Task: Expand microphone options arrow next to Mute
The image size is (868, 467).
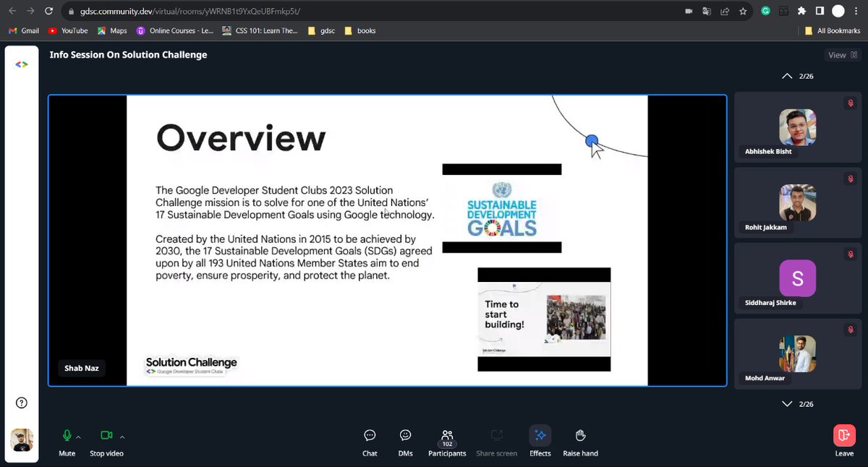Action: (x=78, y=437)
